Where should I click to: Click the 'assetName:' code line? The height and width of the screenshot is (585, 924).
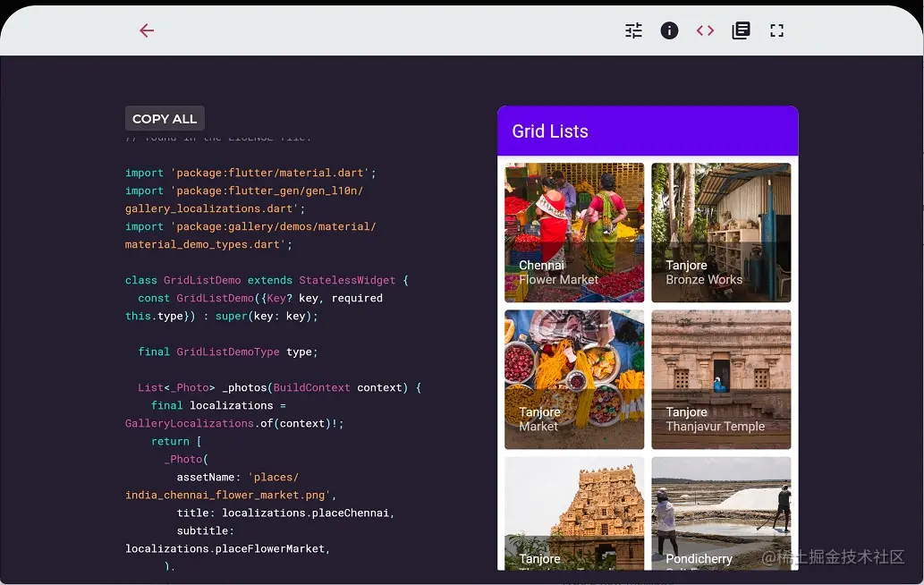pyautogui.click(x=237, y=477)
